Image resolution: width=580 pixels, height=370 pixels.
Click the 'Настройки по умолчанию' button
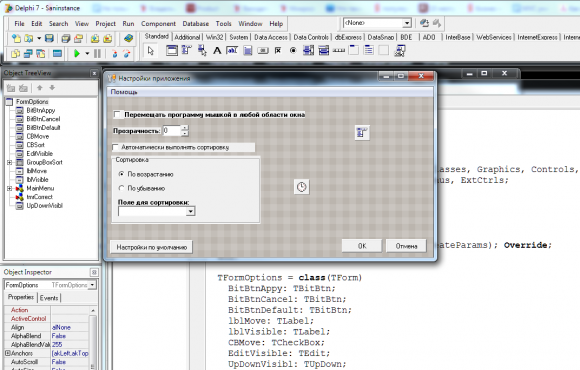pyautogui.click(x=152, y=247)
